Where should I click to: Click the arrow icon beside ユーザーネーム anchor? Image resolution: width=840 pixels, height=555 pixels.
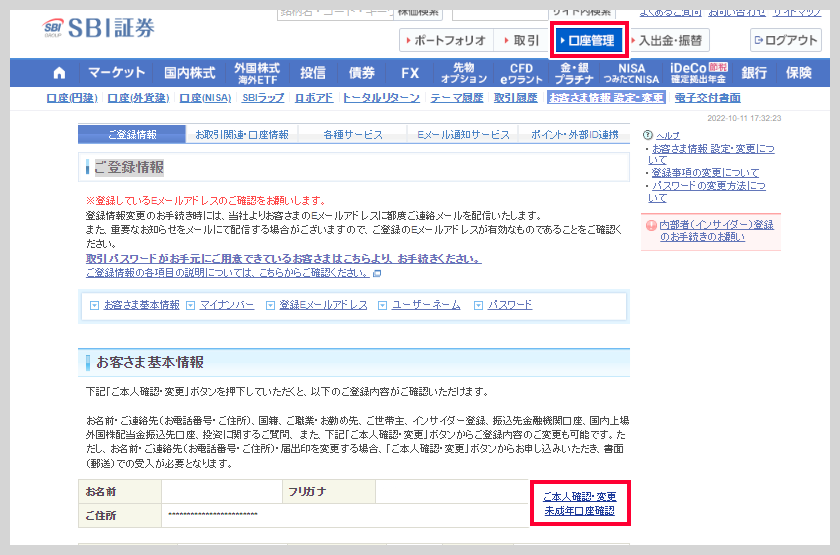click(x=382, y=305)
